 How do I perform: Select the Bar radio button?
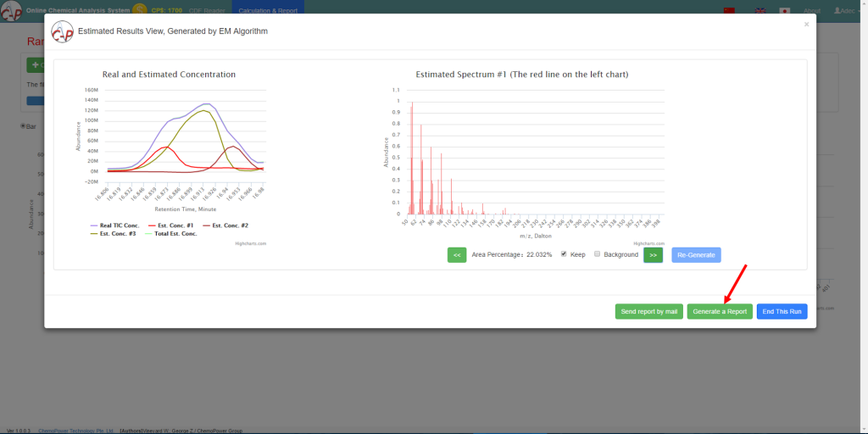click(x=23, y=126)
